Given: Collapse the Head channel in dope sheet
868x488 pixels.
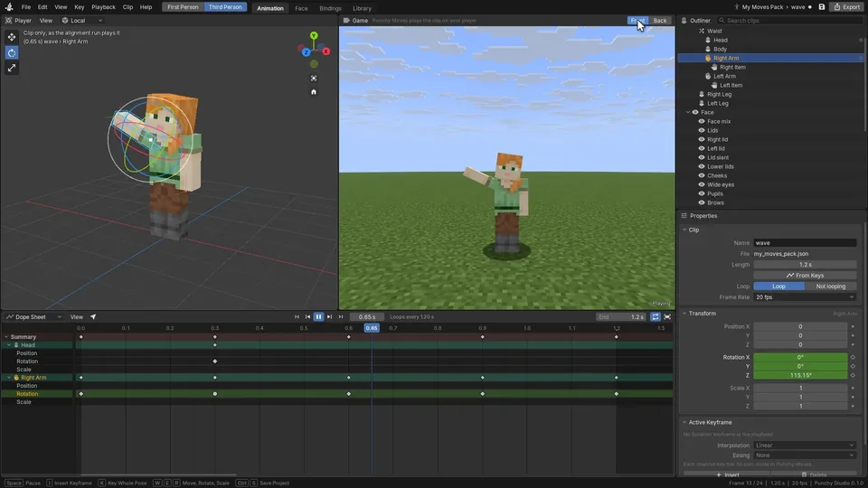Looking at the screenshot, I should [x=9, y=345].
